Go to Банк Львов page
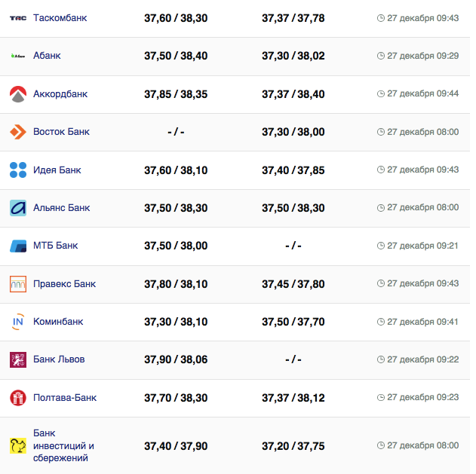The image size is (476, 474). coord(59,359)
